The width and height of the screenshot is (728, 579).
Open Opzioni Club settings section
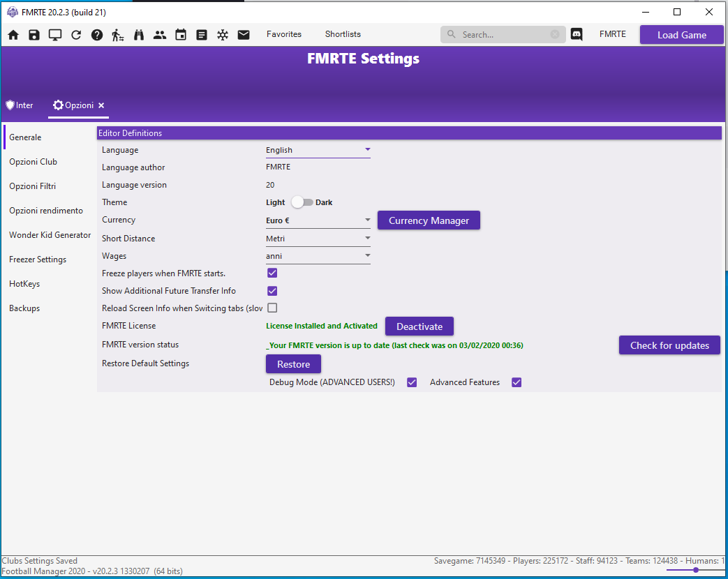(33, 161)
